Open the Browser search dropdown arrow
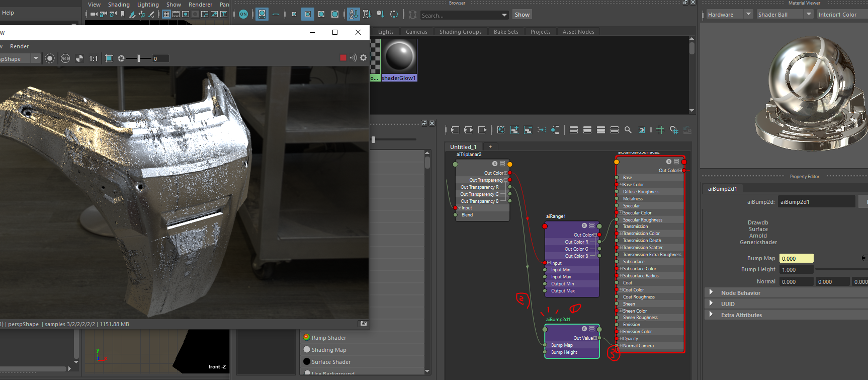The width and height of the screenshot is (868, 380). [x=504, y=15]
